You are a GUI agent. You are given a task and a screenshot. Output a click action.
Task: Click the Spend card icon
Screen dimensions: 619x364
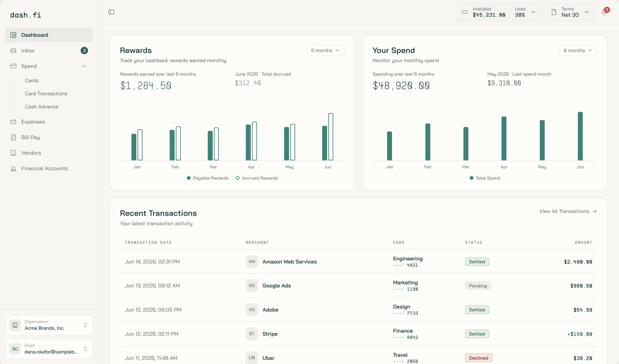coord(13,66)
